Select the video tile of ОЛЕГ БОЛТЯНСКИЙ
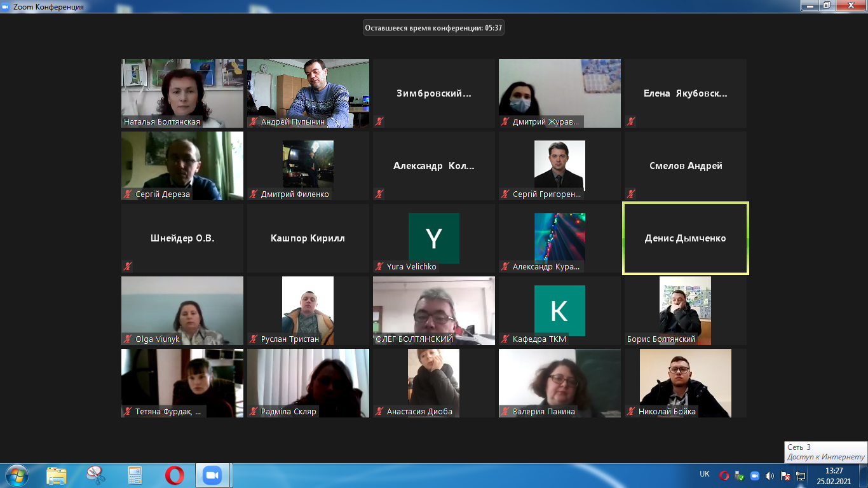The image size is (868, 488). 434,311
